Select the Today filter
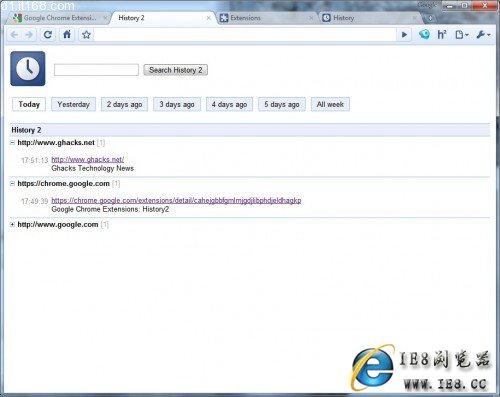 click(x=29, y=104)
